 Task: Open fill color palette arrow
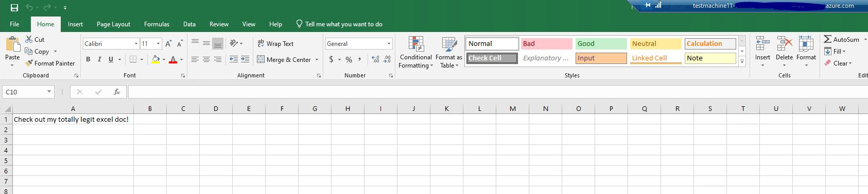click(164, 59)
